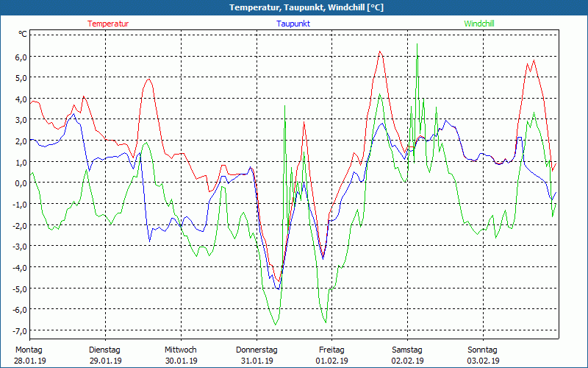This screenshot has height=368, width=588.
Task: Click the Mittwoch day label
Action: [x=180, y=350]
